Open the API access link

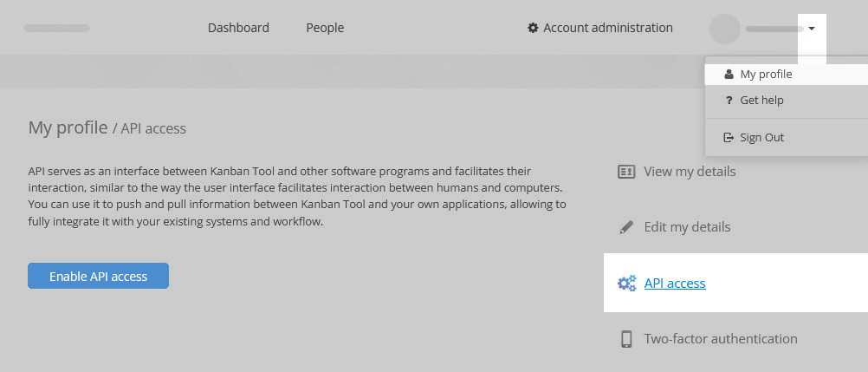[675, 284]
